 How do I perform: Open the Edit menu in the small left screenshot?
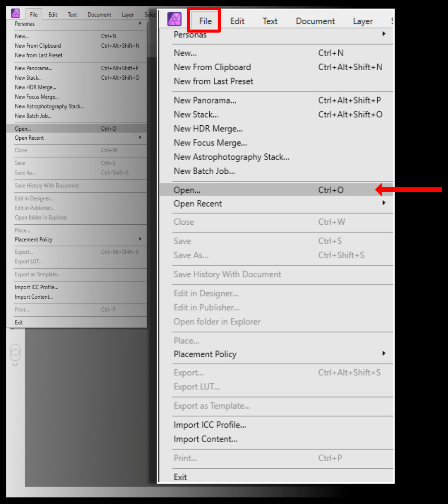pyautogui.click(x=53, y=14)
